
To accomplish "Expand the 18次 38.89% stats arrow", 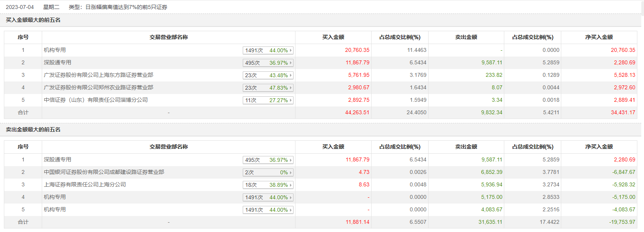I will click(x=290, y=185).
